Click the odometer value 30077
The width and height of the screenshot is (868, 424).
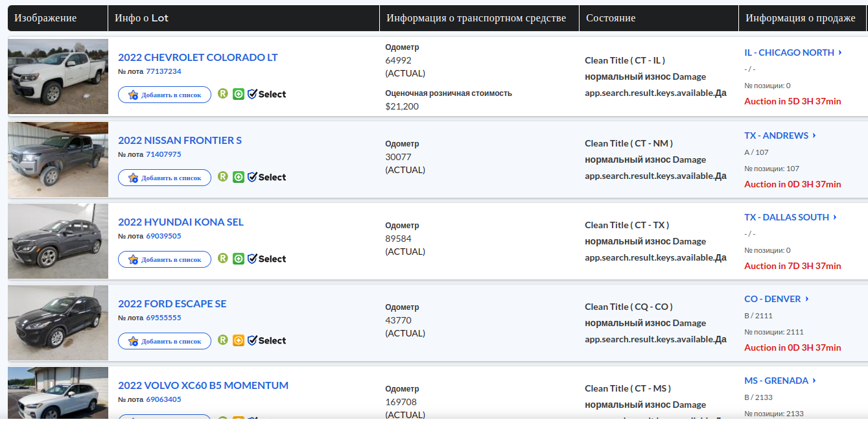click(x=398, y=157)
